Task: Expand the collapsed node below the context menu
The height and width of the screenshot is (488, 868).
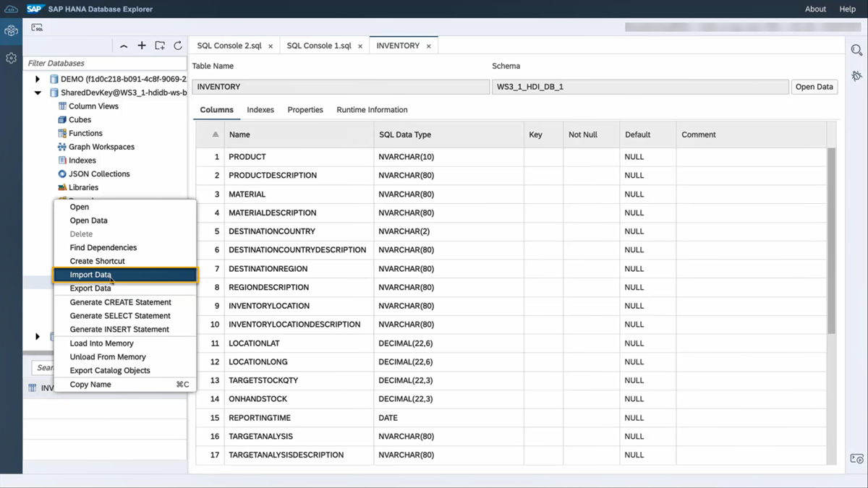Action: (38, 336)
